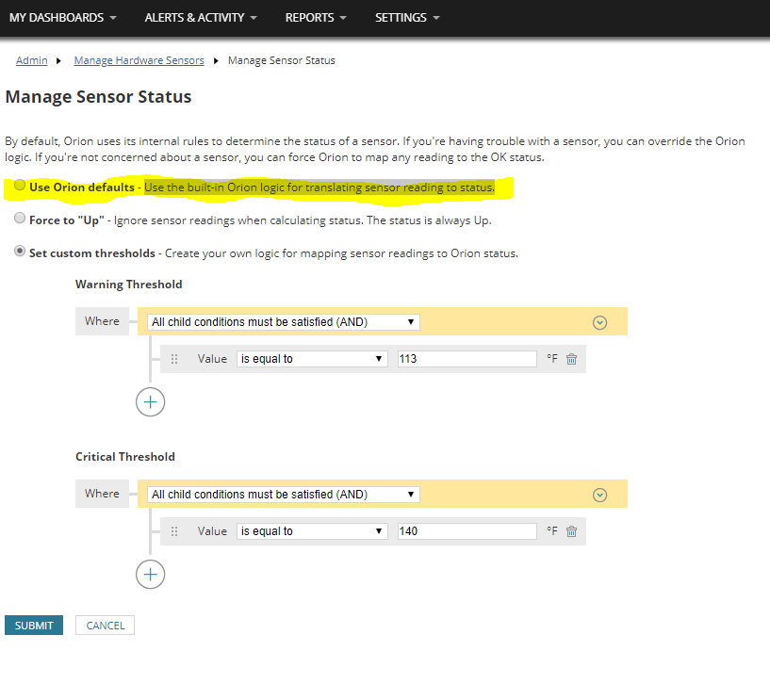Click the °F unit next to 113
Screen dimensions: 770x700
point(552,358)
